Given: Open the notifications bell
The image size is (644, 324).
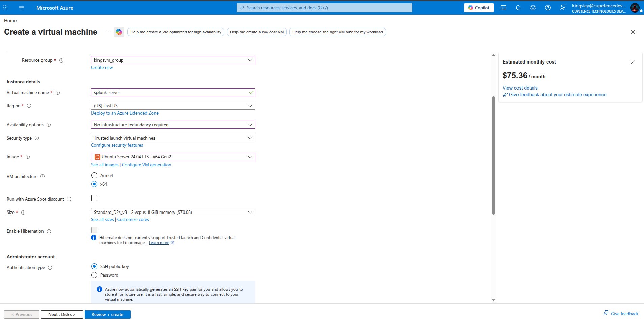Looking at the screenshot, I should (x=518, y=8).
